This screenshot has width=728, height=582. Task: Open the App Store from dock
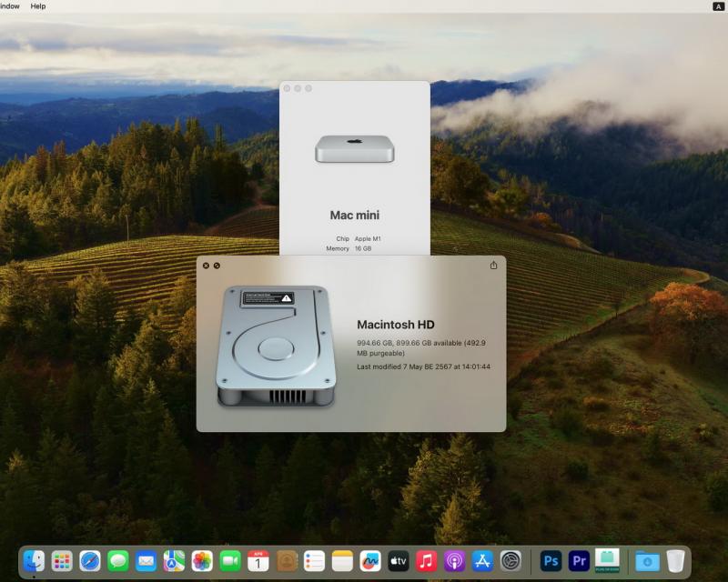point(482,561)
